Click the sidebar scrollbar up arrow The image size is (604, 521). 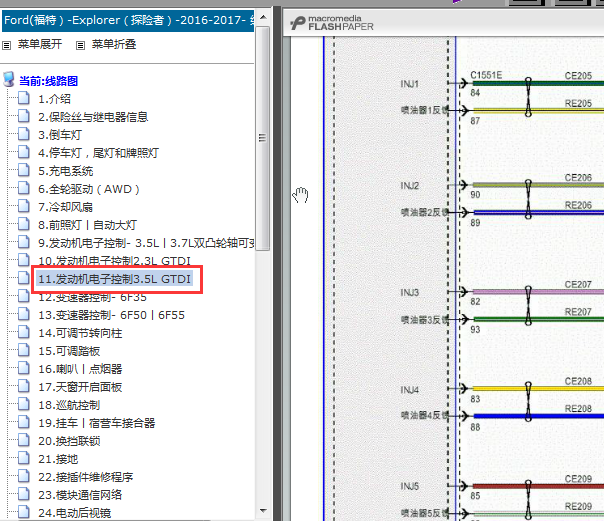coord(263,17)
